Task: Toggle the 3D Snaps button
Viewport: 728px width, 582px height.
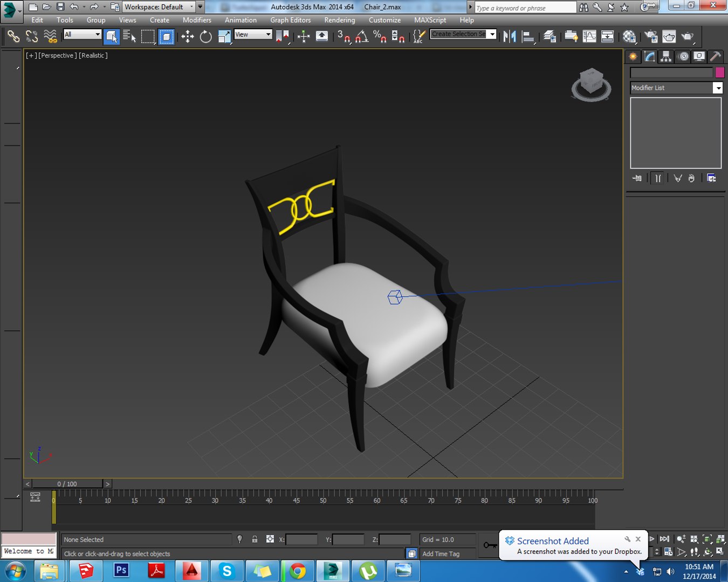Action: [x=344, y=36]
